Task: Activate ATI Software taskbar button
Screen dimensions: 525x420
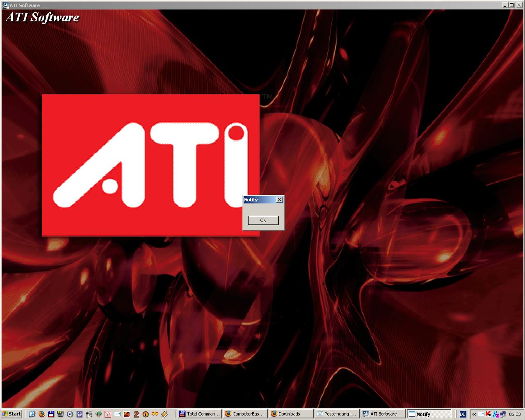Action: [383, 414]
